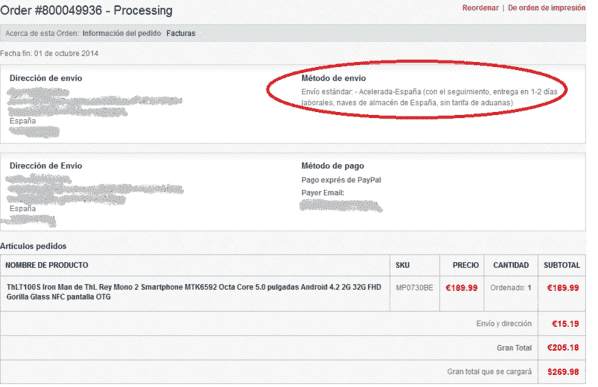Screen dimensions: 598x387
Task: Click the NOMBRE DE PRODUCTO column header
Action: (47, 265)
